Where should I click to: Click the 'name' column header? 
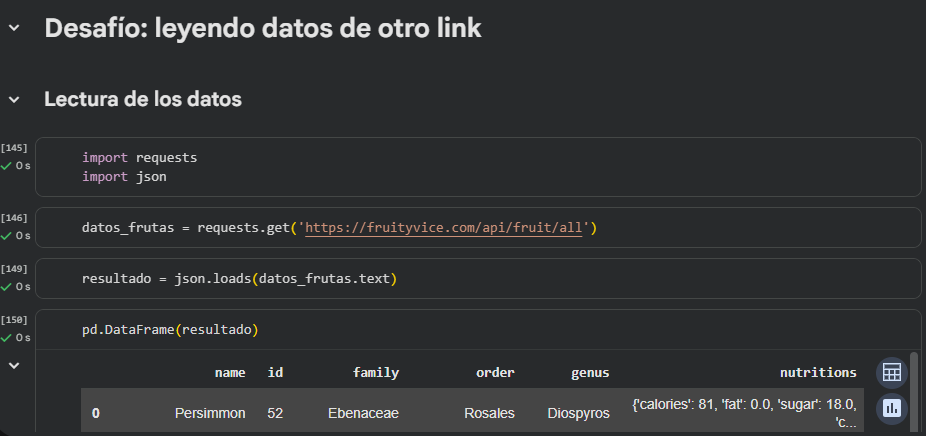230,373
